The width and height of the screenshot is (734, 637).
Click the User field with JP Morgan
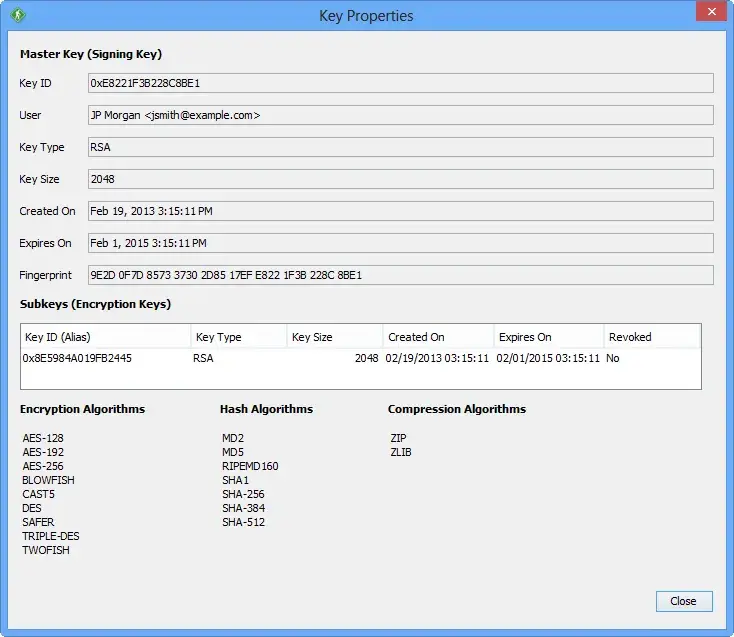(x=401, y=115)
